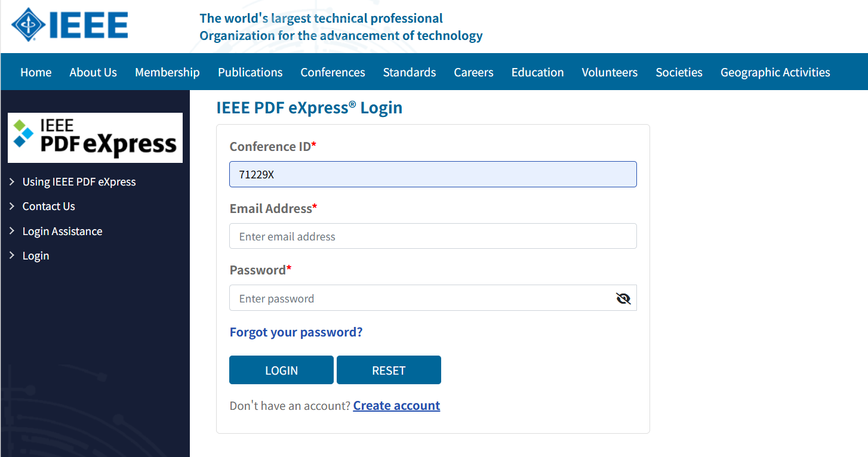Focus the Email Address input field
Image resolution: width=868 pixels, height=457 pixels.
pos(433,236)
